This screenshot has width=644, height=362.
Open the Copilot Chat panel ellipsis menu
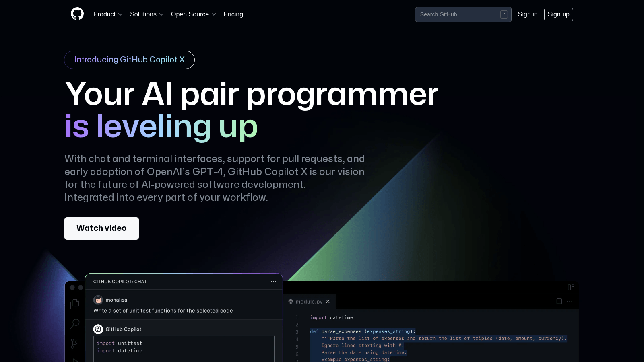tap(273, 282)
